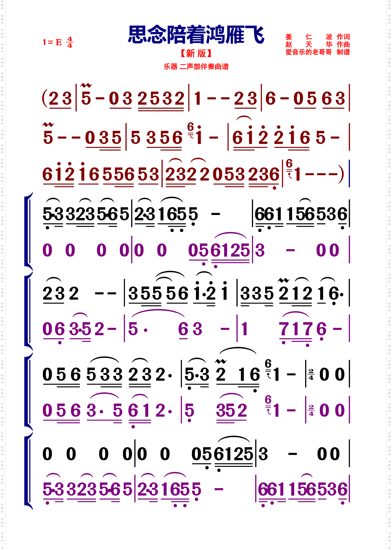Click the 1 = E key signature

point(52,42)
